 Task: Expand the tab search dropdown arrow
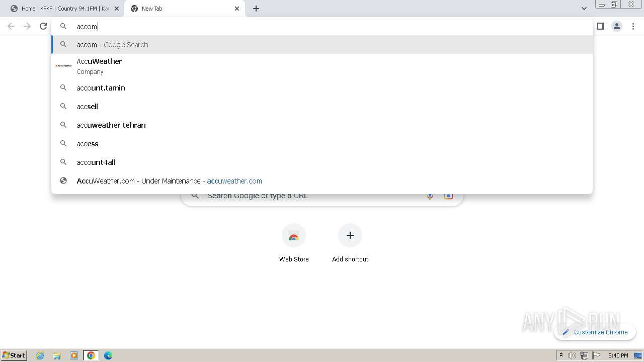tap(584, 9)
